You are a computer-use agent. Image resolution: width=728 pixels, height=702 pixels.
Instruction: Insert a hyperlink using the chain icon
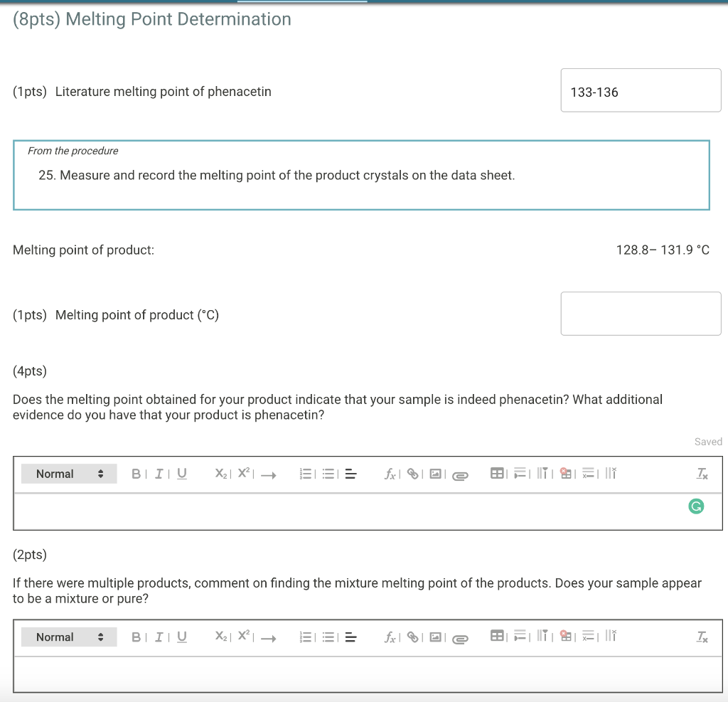(412, 473)
